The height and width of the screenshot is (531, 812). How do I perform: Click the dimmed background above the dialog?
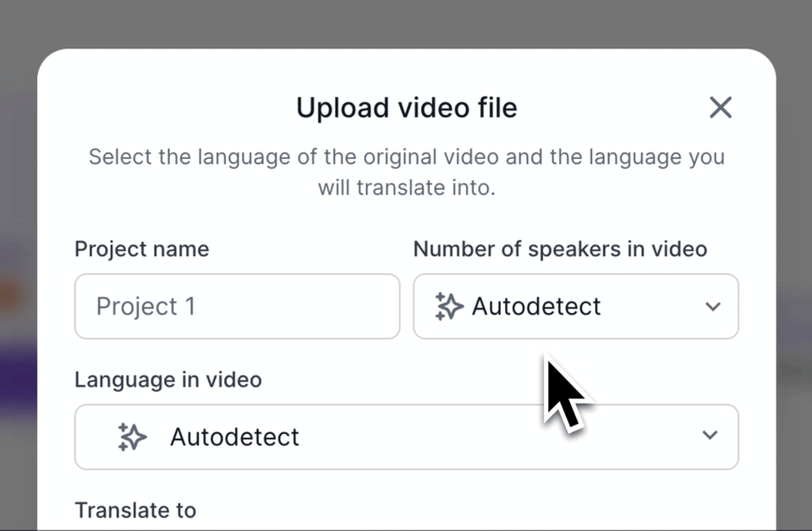[x=406, y=21]
